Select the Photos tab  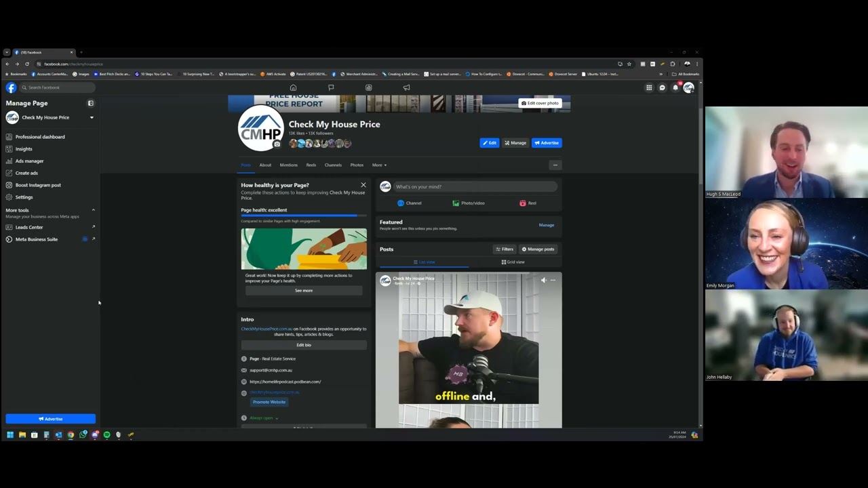357,165
